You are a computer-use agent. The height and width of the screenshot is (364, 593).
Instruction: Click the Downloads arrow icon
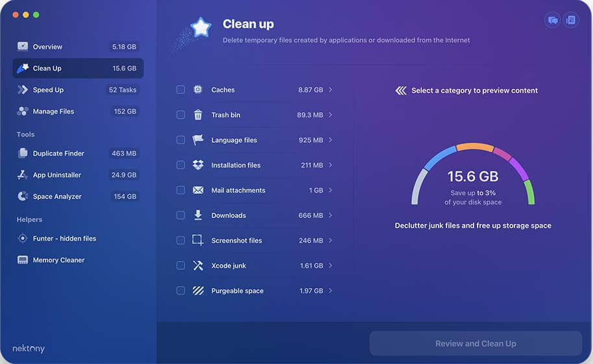pos(198,215)
